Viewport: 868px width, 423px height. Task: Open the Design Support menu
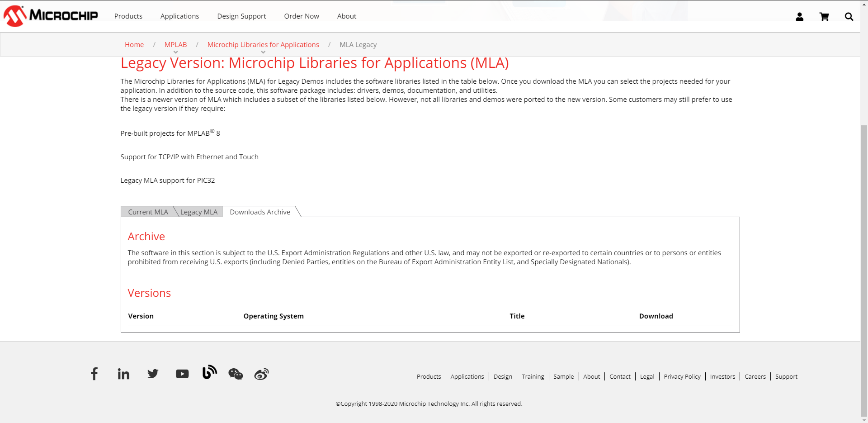tap(241, 16)
